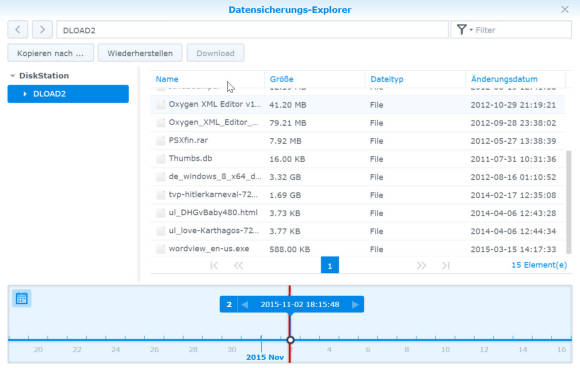Select DLOAD2 folder in the tree
The image size is (580, 368).
point(68,94)
